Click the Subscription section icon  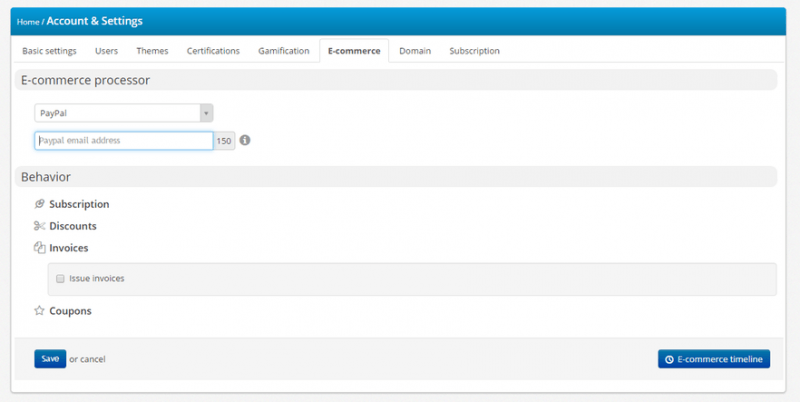click(x=40, y=204)
